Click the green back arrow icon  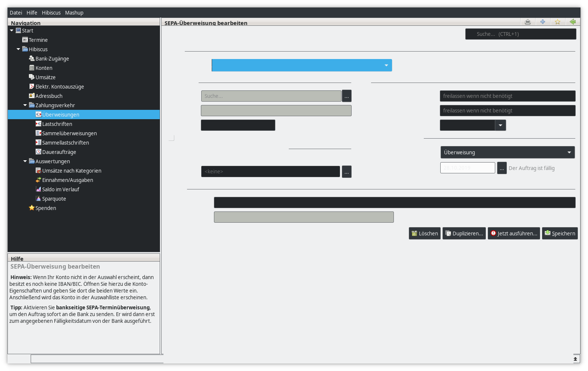coord(572,22)
